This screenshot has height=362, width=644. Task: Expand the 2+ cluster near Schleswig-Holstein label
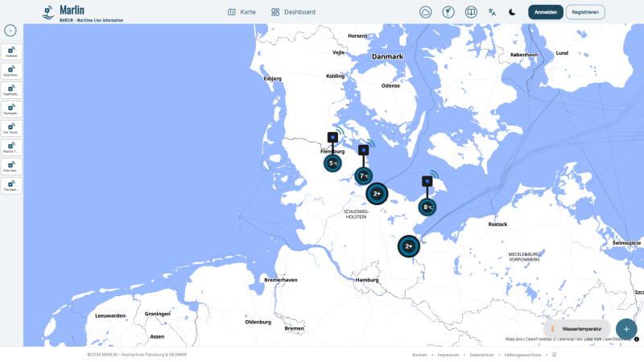[x=377, y=194]
